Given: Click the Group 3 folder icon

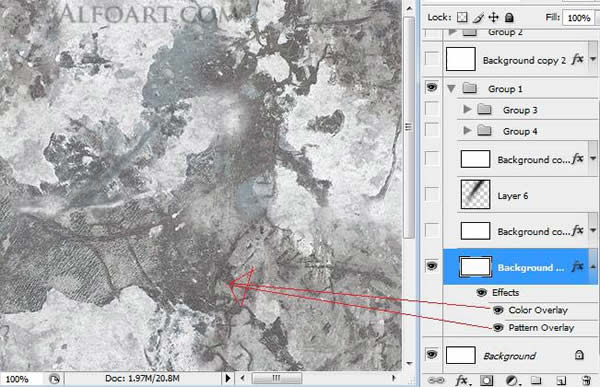Looking at the screenshot, I should [x=484, y=109].
